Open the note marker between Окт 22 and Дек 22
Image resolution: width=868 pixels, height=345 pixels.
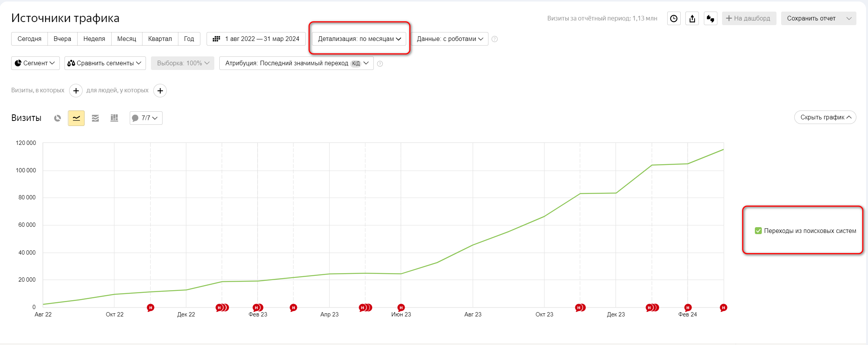point(151,308)
